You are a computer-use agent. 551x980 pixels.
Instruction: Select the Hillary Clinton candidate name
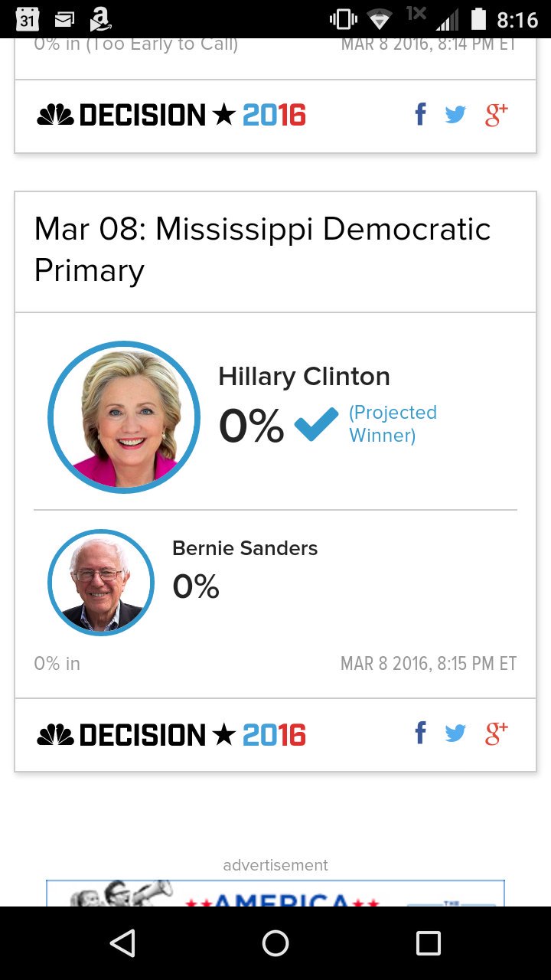pos(304,377)
